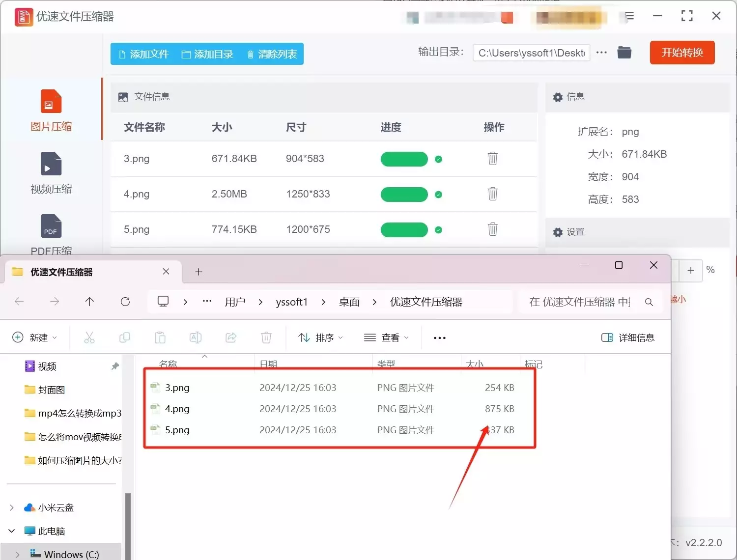
Task: Open the compressor hamburger menu
Action: pos(629,16)
